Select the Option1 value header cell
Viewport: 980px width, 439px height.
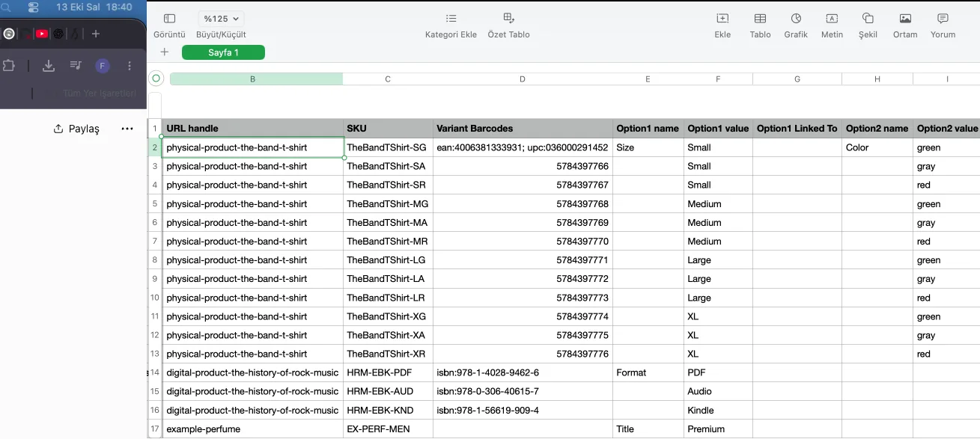(x=718, y=128)
